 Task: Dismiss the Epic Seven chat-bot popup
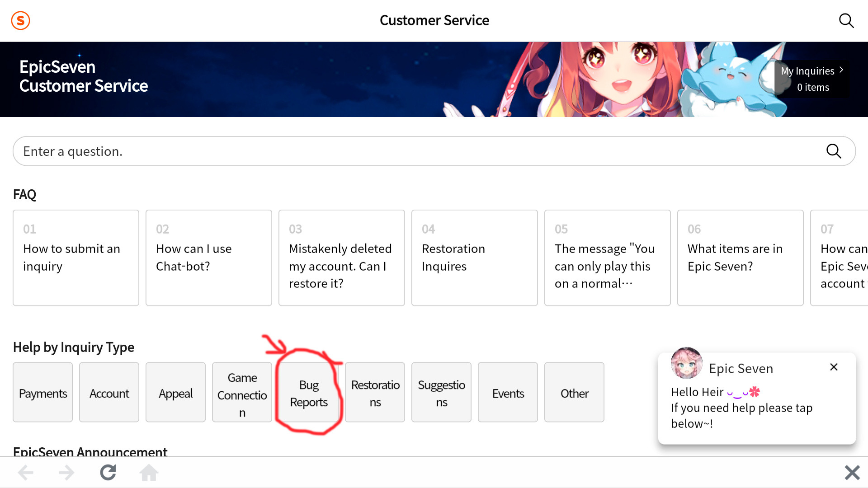coord(834,367)
